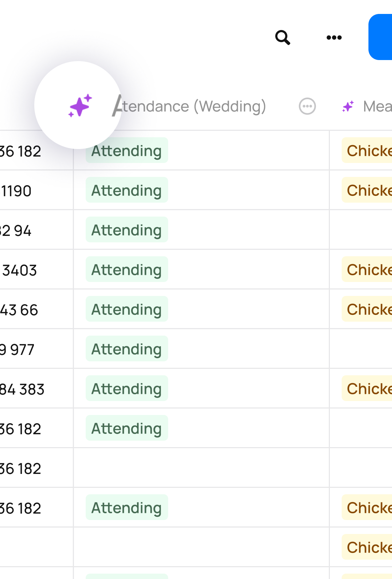Viewport: 392px width, 579px height.
Task: Click sparkle icon beside Meal column
Action: [348, 106]
